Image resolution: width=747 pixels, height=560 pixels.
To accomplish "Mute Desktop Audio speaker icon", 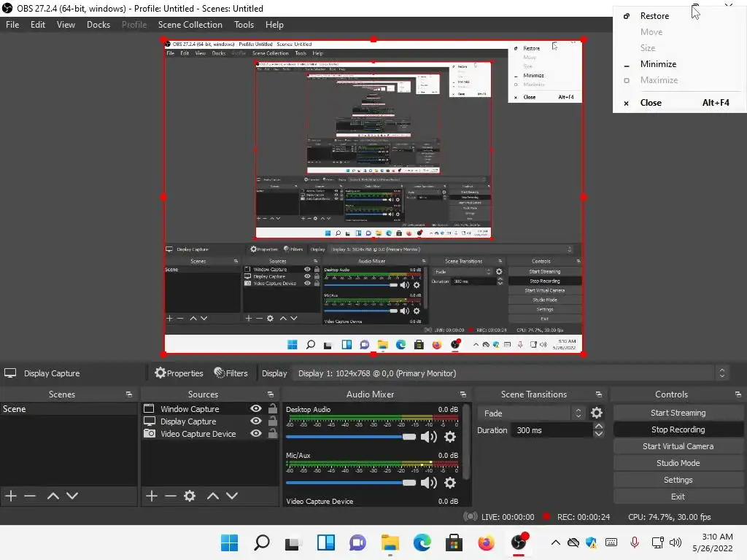I will click(x=429, y=437).
